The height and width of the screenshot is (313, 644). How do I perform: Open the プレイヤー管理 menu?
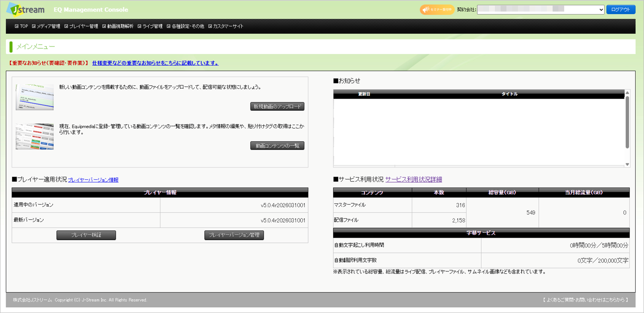(x=81, y=26)
